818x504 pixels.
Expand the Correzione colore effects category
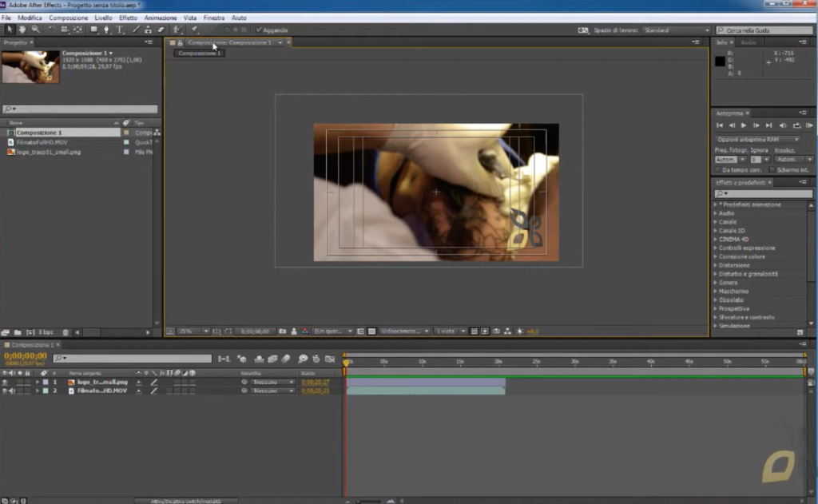[715, 256]
